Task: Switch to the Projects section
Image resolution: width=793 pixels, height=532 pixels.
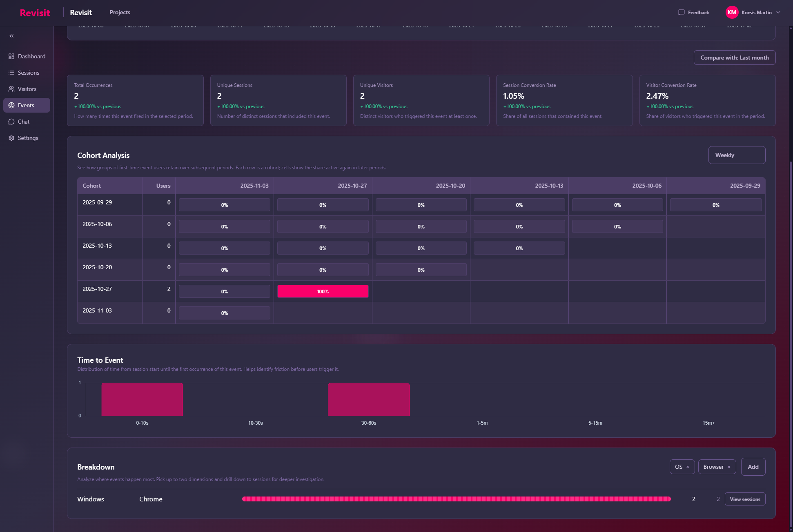Action: (x=120, y=12)
